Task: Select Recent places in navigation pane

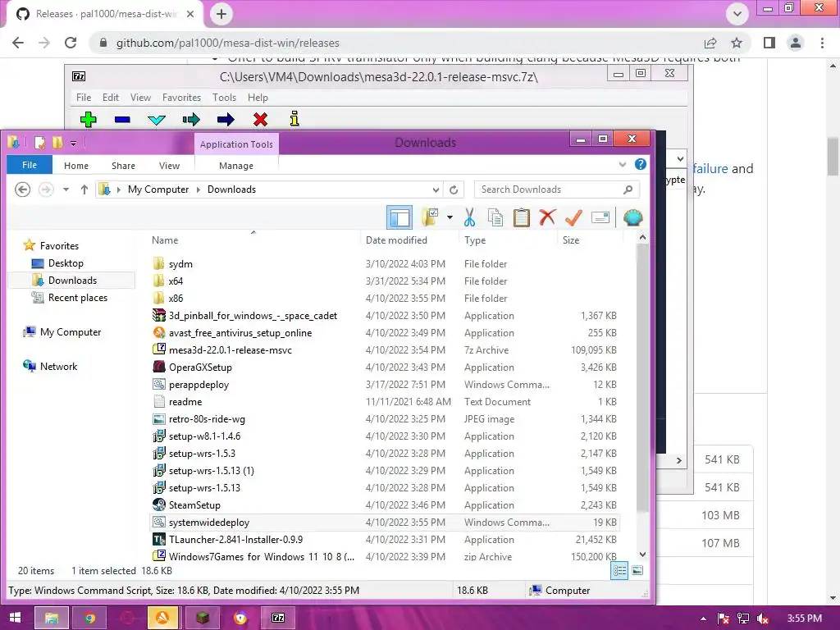Action: (x=78, y=297)
